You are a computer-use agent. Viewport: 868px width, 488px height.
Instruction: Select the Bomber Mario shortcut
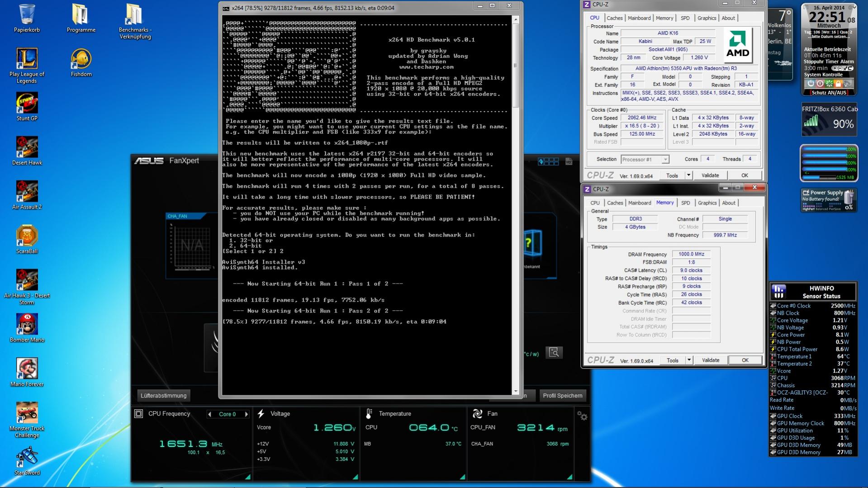point(27,328)
